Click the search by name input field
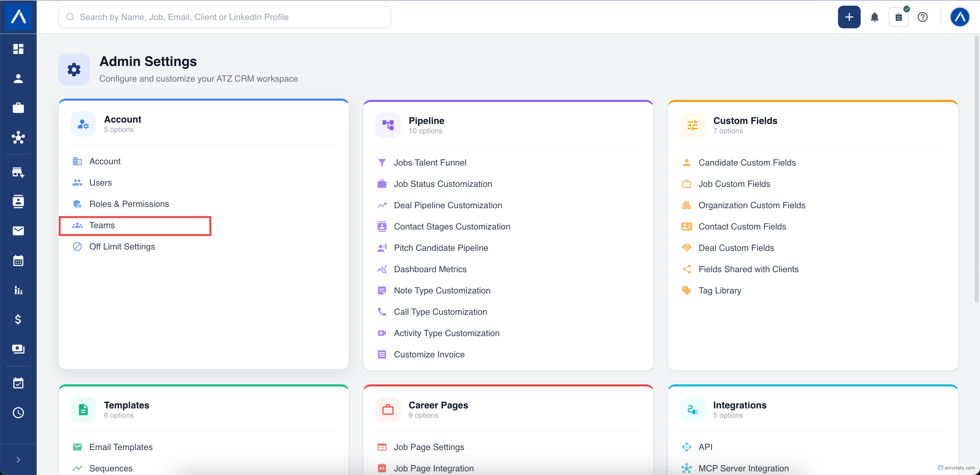Screen dimensions: 980x475 (224, 17)
